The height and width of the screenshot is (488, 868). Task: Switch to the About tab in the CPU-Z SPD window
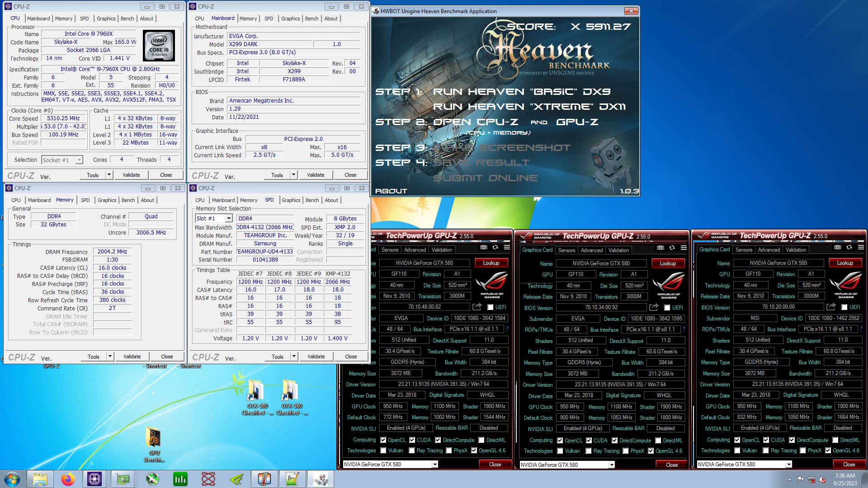(x=331, y=200)
